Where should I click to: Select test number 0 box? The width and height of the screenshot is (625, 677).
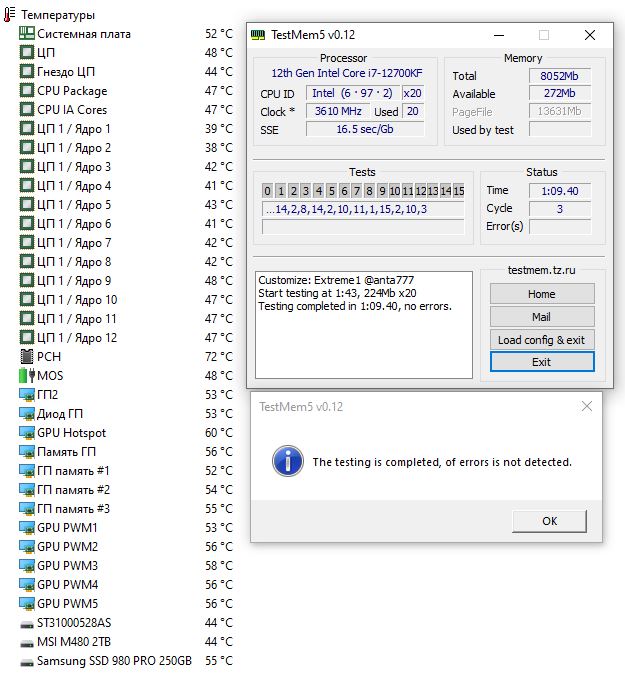coord(268,191)
